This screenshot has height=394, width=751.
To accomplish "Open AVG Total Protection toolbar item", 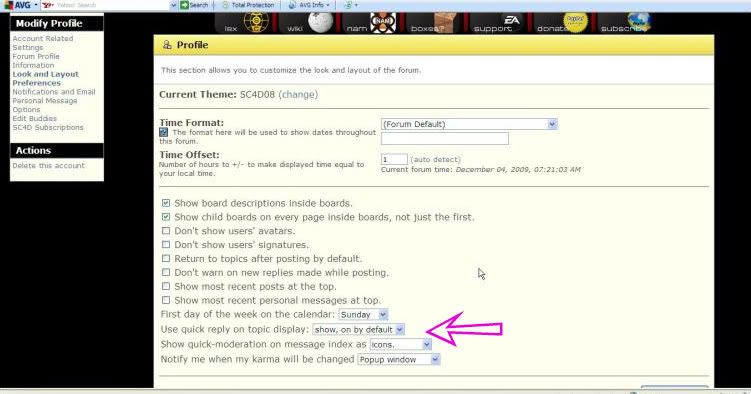I will pyautogui.click(x=248, y=5).
